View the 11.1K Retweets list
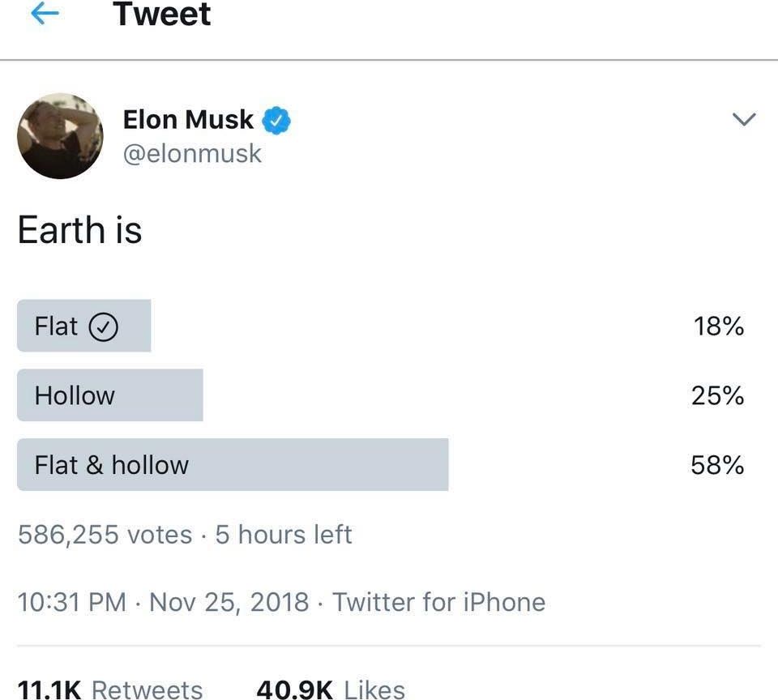This screenshot has width=778, height=700. (110, 689)
